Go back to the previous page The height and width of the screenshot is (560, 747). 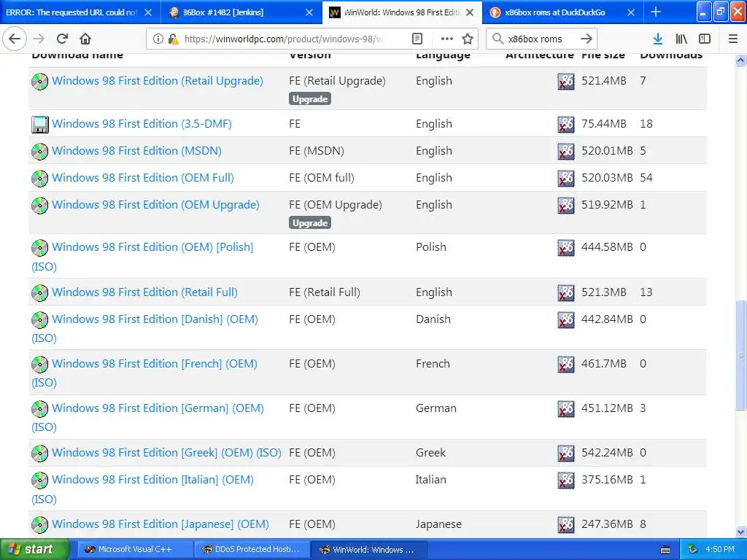[15, 39]
